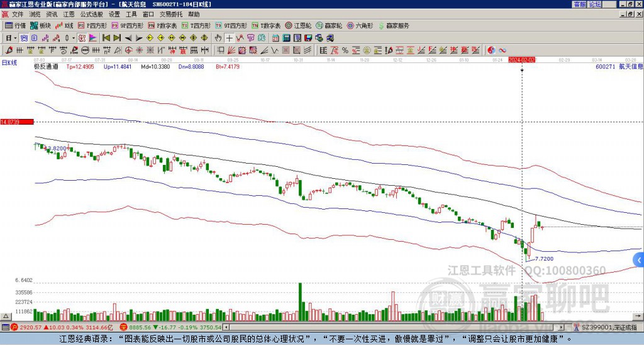Open the P数字表 tool

point(162,25)
